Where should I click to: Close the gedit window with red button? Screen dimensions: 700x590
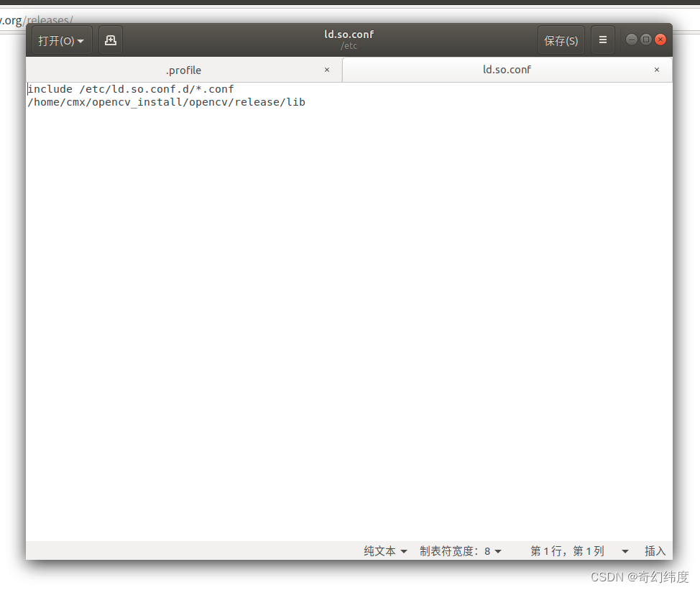click(x=660, y=40)
